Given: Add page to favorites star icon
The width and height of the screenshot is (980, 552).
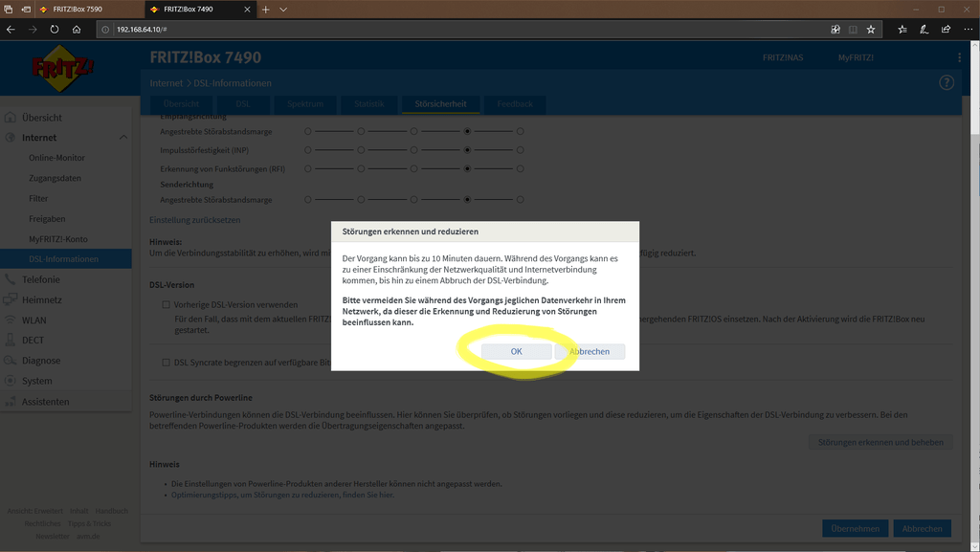Looking at the screenshot, I should click(870, 30).
